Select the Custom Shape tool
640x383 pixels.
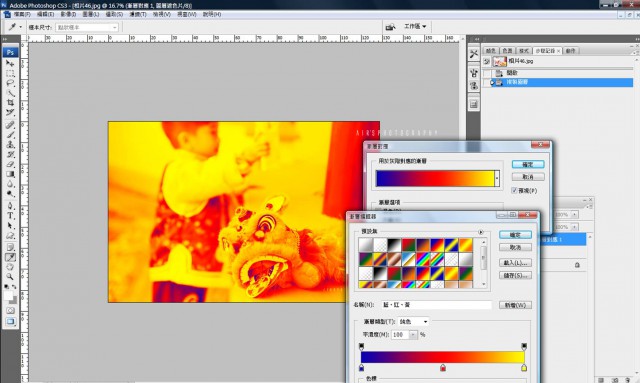(10, 235)
